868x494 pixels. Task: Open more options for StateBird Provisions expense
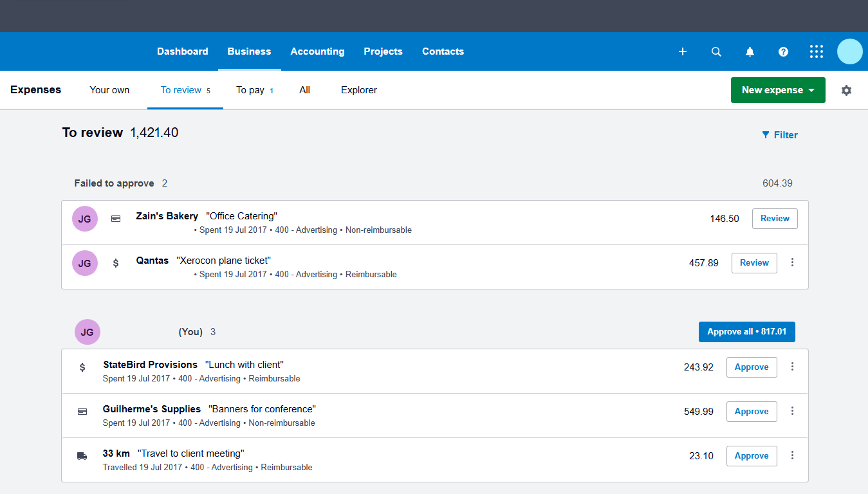tap(792, 367)
